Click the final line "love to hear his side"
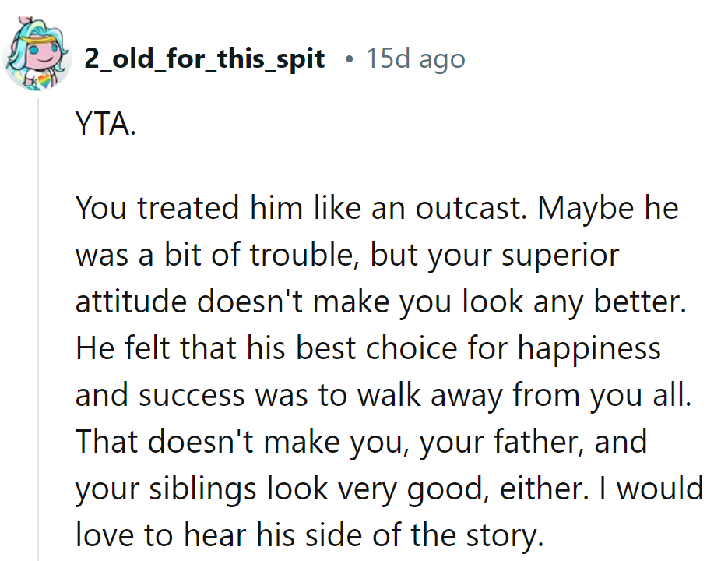This screenshot has height=561, width=728. (x=308, y=536)
